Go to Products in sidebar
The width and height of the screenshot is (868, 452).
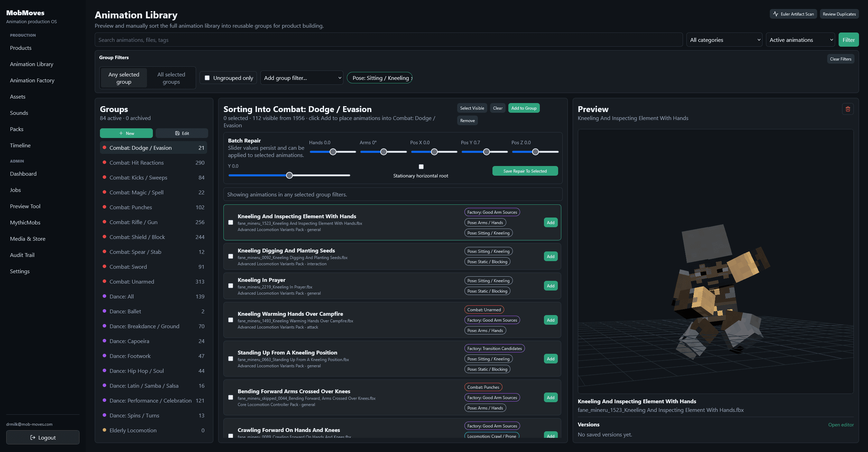pyautogui.click(x=21, y=48)
